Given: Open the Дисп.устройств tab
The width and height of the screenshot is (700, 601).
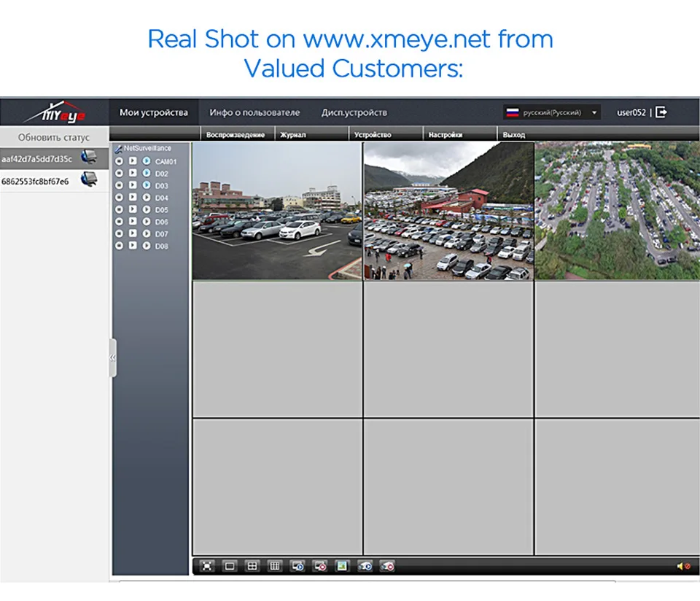Looking at the screenshot, I should click(x=354, y=112).
